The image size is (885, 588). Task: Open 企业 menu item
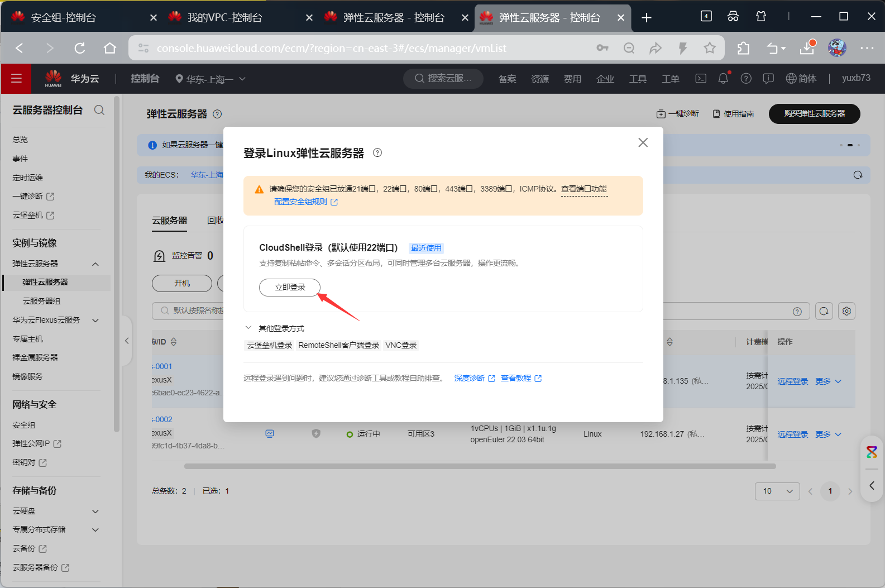coord(605,79)
